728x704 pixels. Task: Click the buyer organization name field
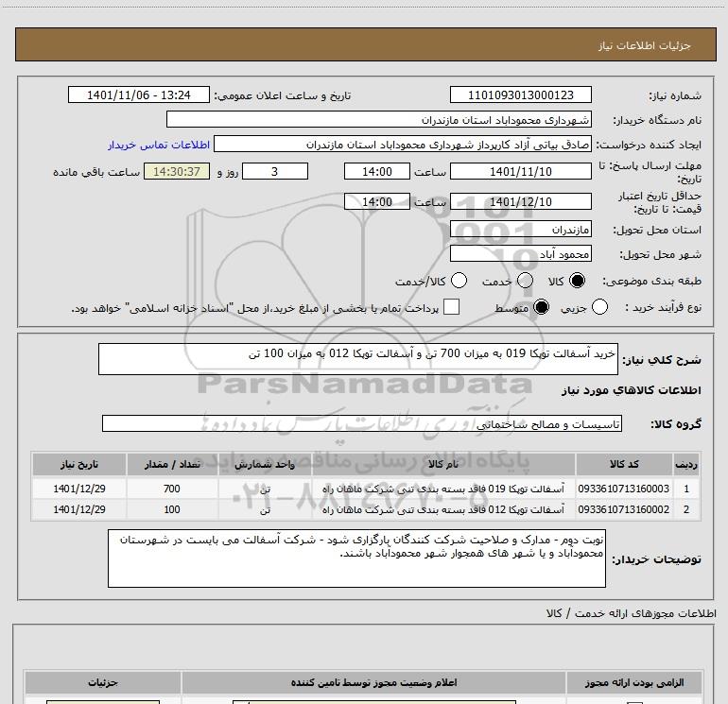pyautogui.click(x=379, y=120)
